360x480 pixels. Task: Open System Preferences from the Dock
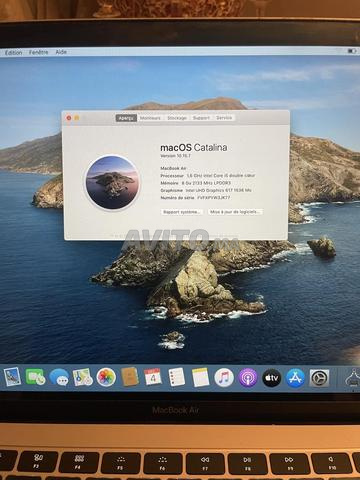click(x=319, y=378)
